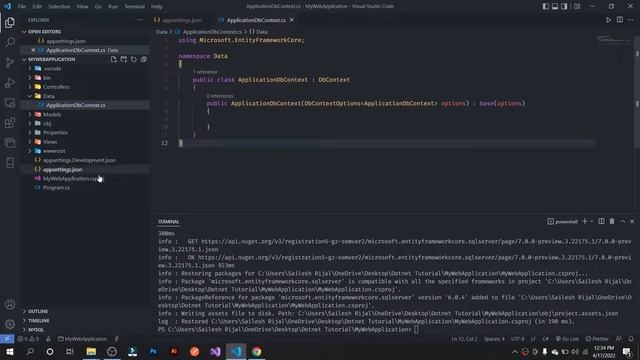Open File Explorer from Windows taskbar
Image resolution: width=640 pixels, height=360 pixels.
point(91,351)
